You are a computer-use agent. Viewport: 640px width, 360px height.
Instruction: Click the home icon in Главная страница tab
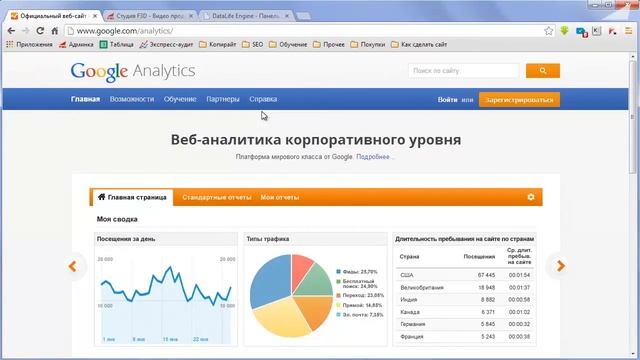(x=101, y=197)
